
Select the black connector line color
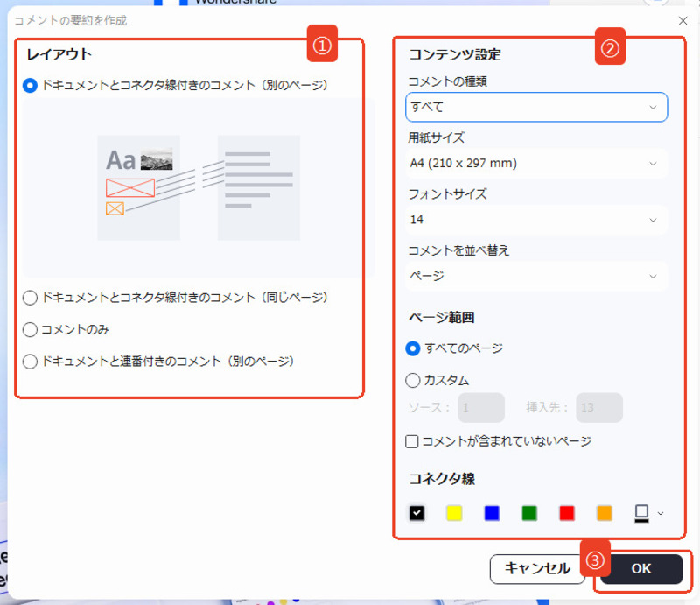tap(416, 513)
